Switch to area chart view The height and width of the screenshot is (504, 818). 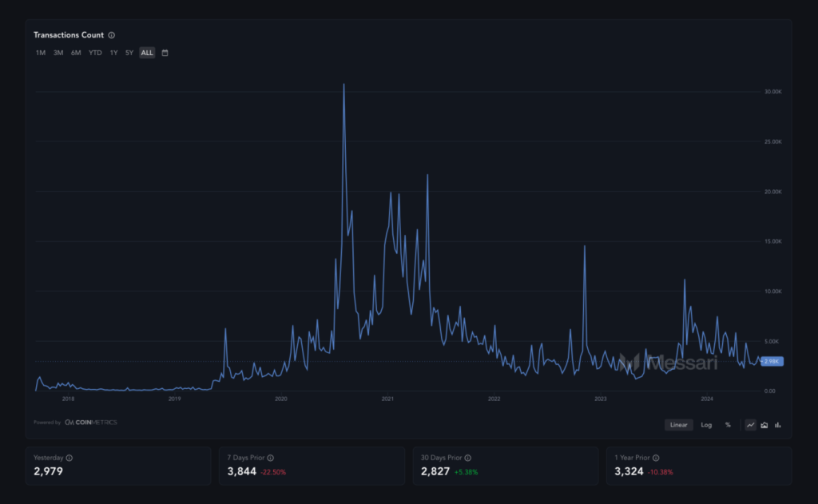pyautogui.click(x=764, y=425)
